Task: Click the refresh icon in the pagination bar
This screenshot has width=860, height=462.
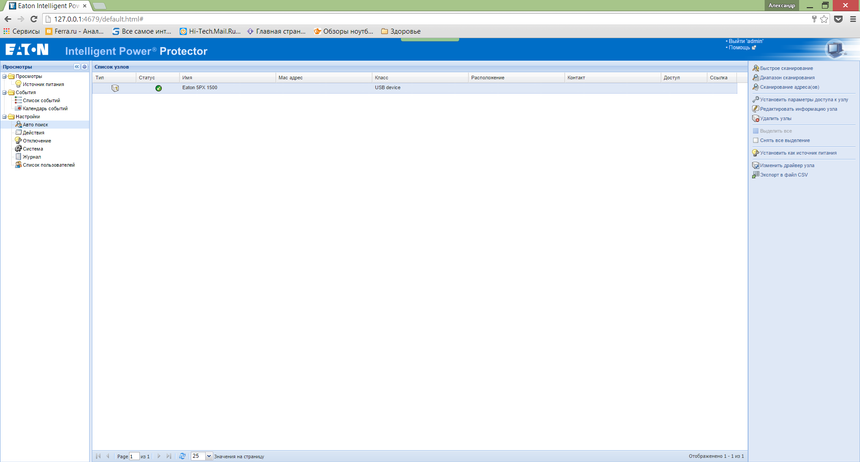Action: pos(182,456)
